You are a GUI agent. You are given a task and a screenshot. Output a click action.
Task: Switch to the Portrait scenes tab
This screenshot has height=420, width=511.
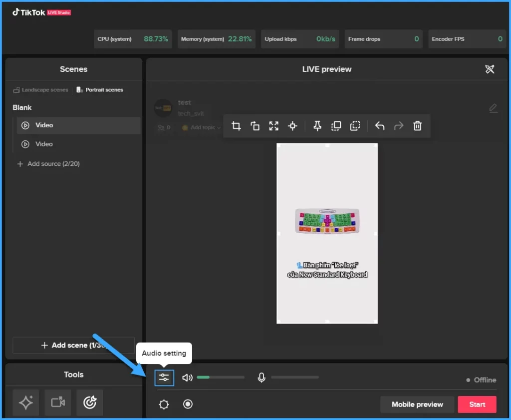(100, 90)
